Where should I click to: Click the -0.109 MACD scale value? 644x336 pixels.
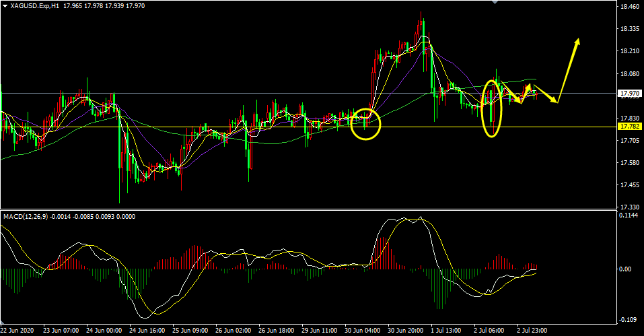[x=628, y=320]
